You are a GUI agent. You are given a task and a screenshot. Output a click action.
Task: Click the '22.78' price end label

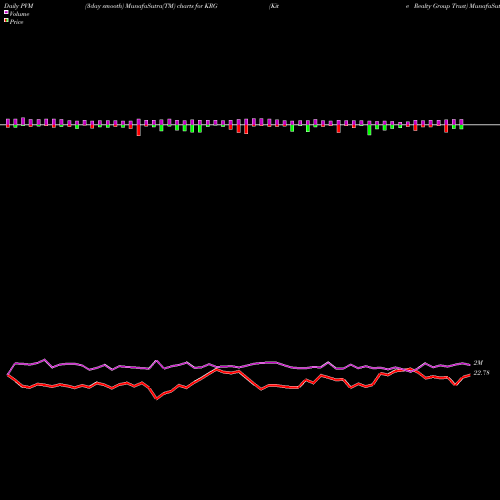(x=481, y=373)
